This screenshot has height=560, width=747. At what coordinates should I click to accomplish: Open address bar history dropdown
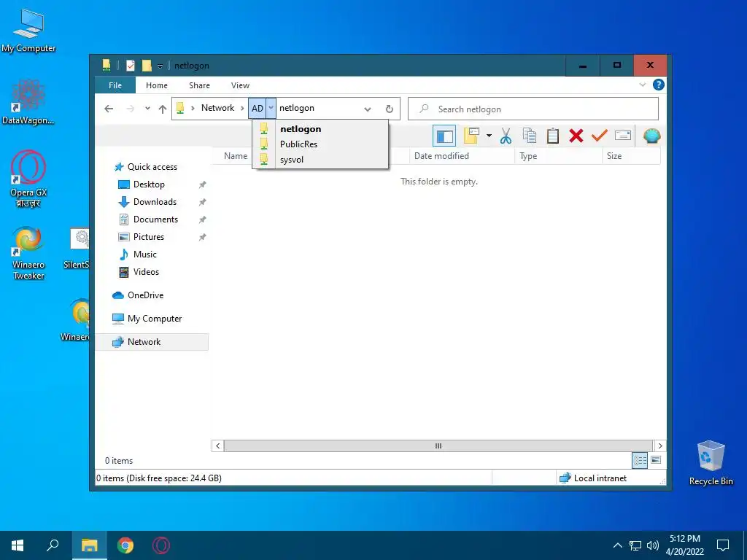click(368, 109)
